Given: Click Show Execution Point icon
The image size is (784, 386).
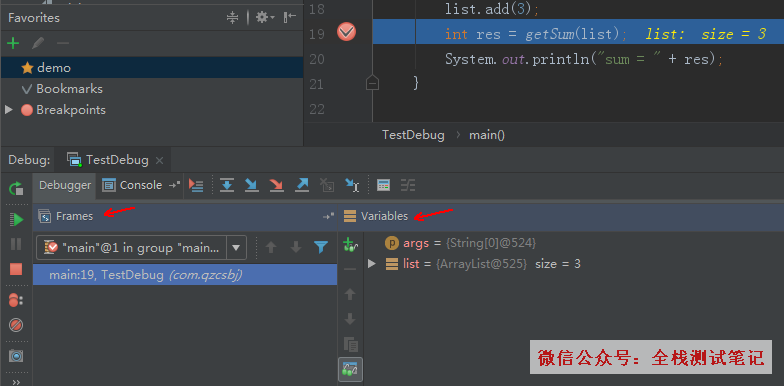Looking at the screenshot, I should [196, 185].
